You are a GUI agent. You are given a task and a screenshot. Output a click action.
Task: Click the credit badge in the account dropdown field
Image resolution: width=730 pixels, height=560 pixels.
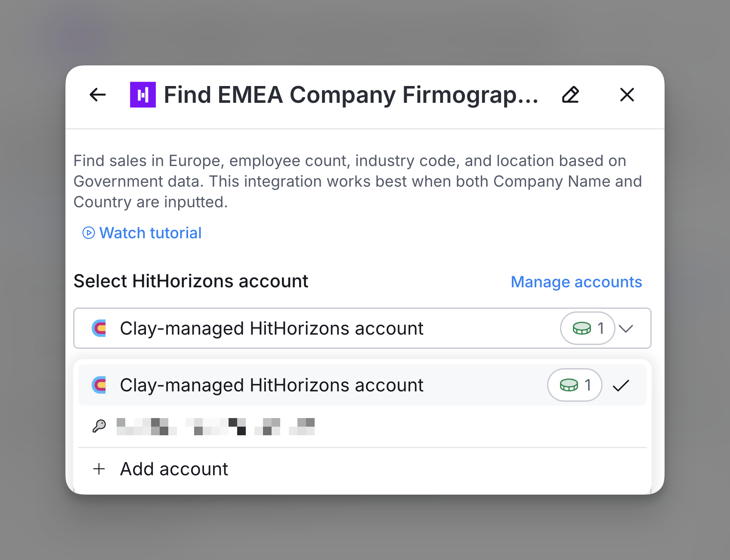588,328
